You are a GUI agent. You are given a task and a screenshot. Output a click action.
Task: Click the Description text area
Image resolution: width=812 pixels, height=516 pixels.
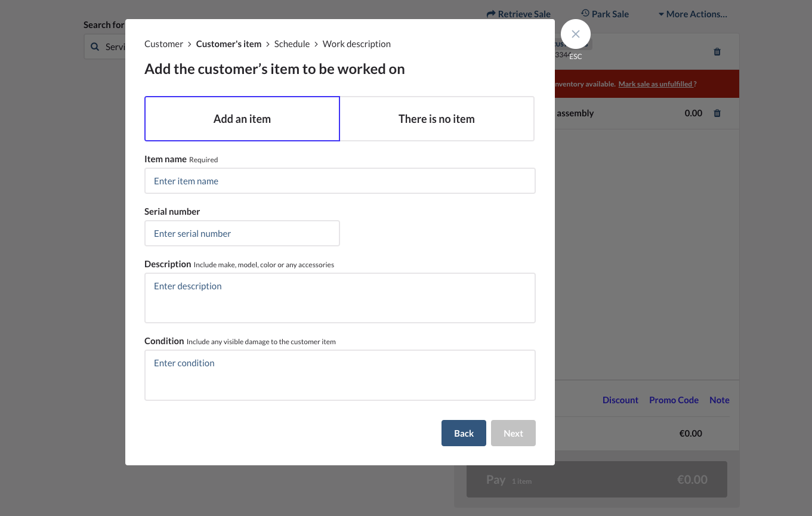coord(339,298)
